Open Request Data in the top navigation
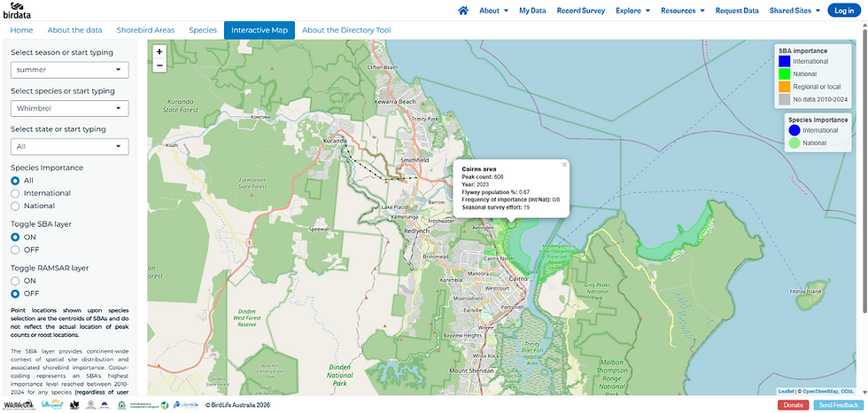Screen dimensions: 868x413 pyautogui.click(x=737, y=11)
